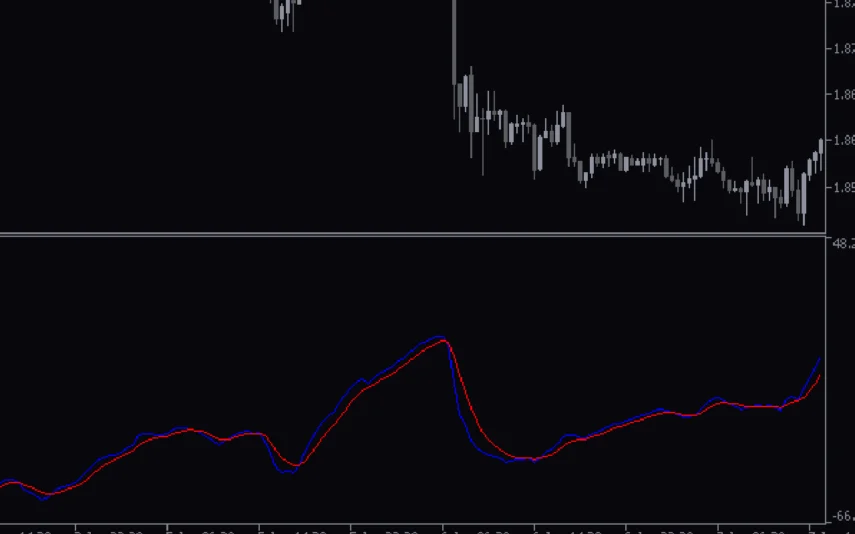Click the blue line's lowest dip at far left
855x534 pixels.
tap(42, 496)
